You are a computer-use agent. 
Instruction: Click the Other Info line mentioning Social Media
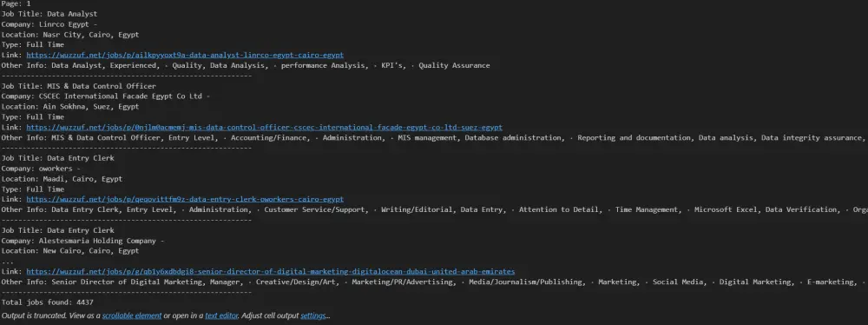click(x=434, y=282)
